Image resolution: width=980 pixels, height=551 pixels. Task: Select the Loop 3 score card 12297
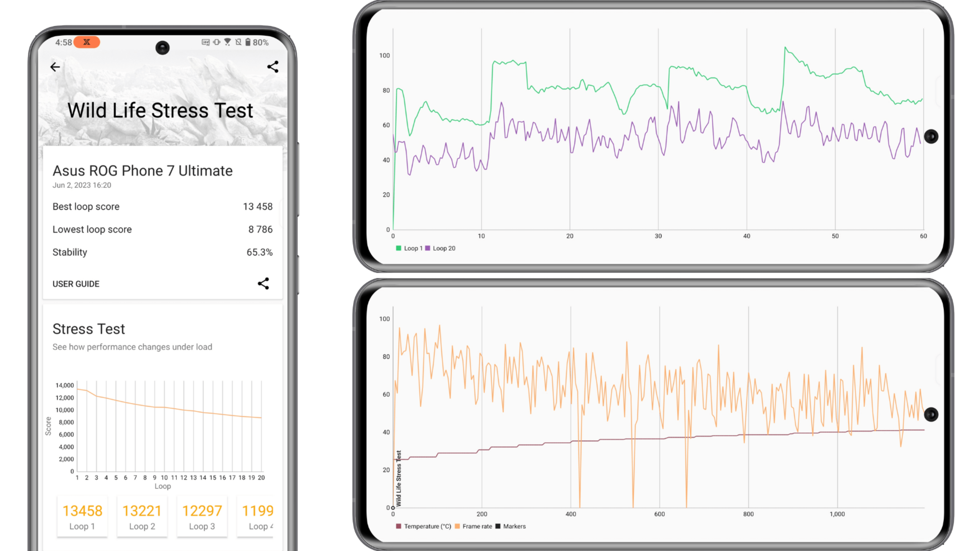(202, 516)
